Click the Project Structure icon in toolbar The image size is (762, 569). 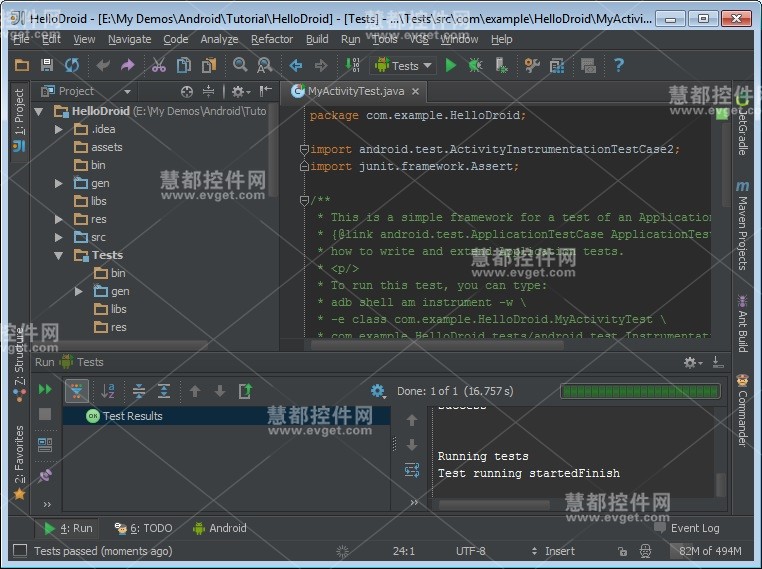point(557,66)
